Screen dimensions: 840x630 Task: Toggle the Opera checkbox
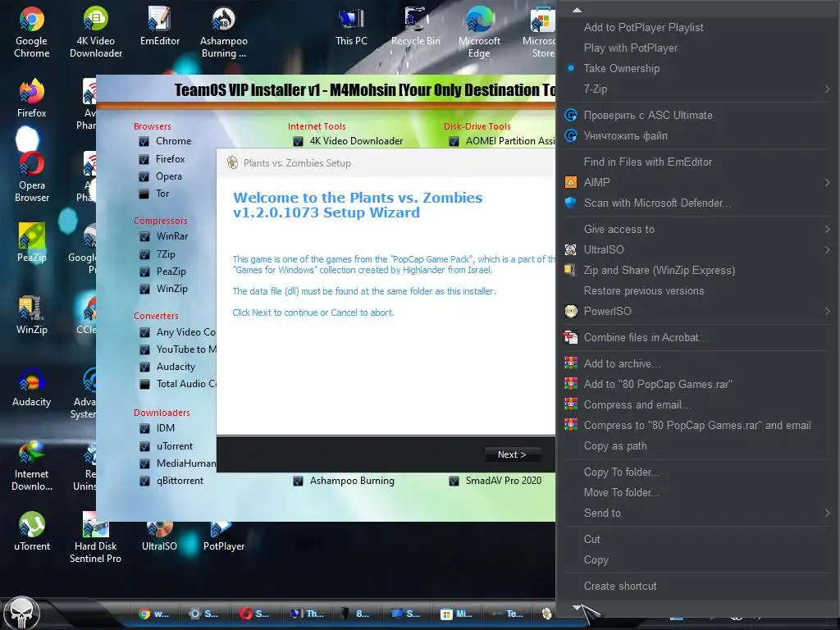pyautogui.click(x=144, y=176)
